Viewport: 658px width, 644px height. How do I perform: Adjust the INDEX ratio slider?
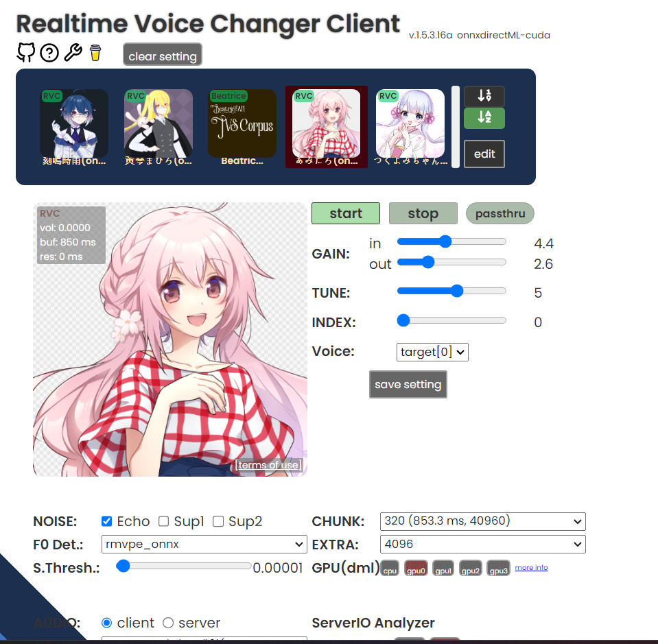coord(451,320)
